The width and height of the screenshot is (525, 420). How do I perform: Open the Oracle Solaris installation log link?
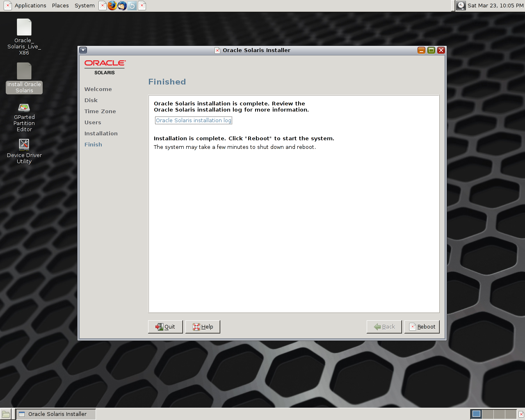(x=194, y=121)
